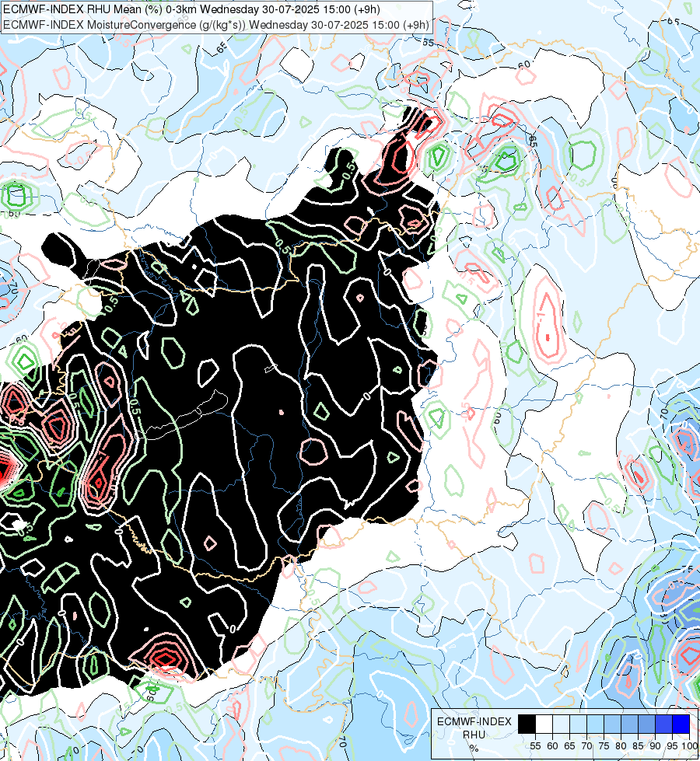This screenshot has width=700, height=761.
Task: Pick the 75-80% legend color box
Action: pyautogui.click(x=612, y=724)
